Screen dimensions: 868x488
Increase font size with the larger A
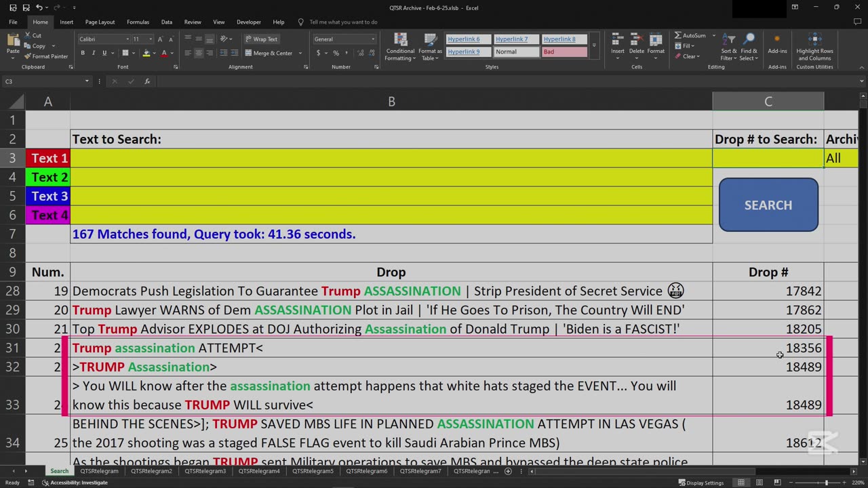160,39
